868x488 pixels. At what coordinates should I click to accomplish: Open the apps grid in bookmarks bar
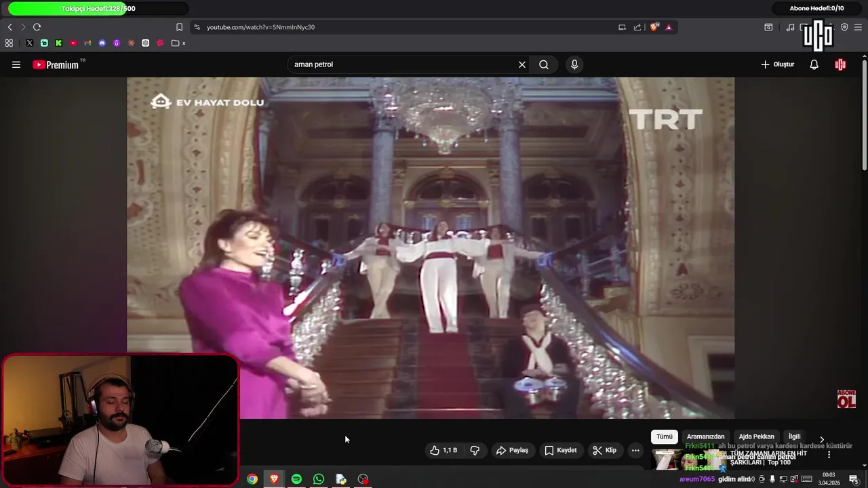(9, 43)
